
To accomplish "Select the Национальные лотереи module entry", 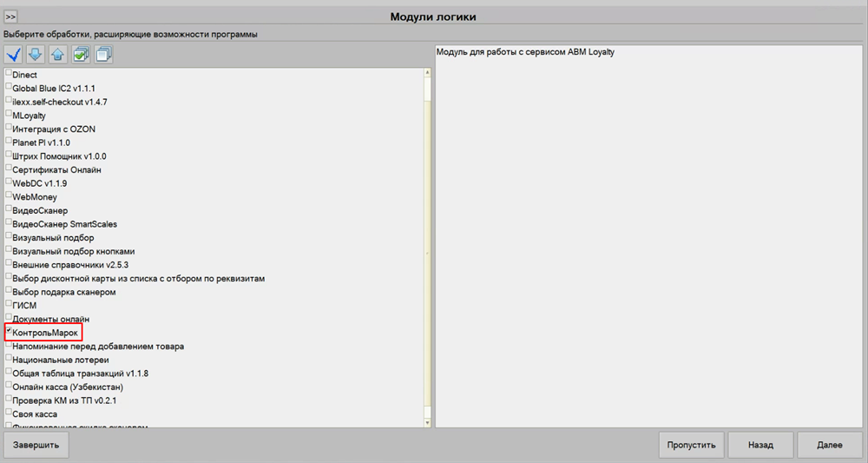I will click(61, 360).
